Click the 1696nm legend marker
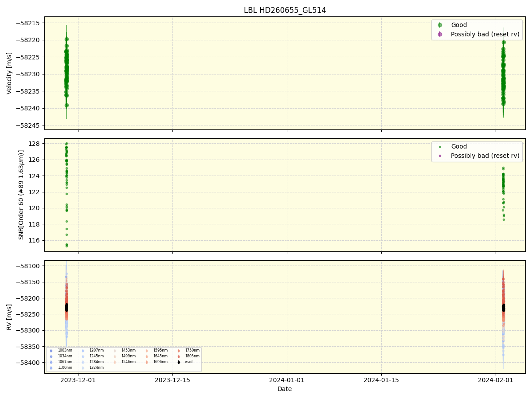This screenshot has height=399, width=532. pos(147,362)
